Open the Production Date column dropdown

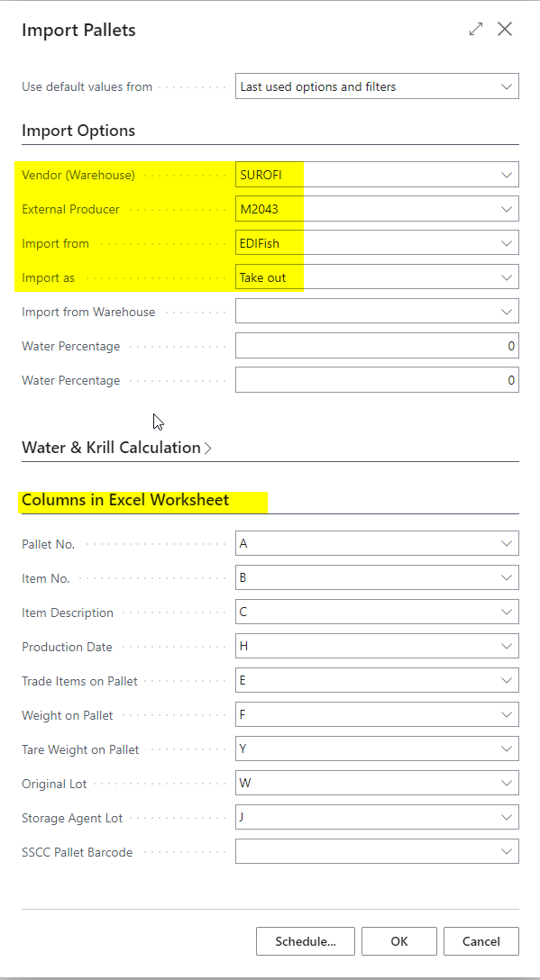[x=378, y=646]
